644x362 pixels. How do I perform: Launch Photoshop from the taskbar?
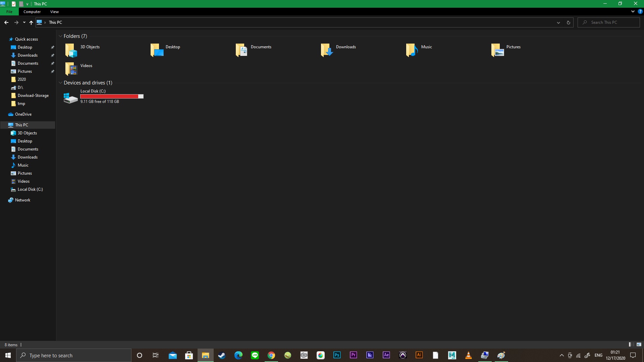[337, 355]
